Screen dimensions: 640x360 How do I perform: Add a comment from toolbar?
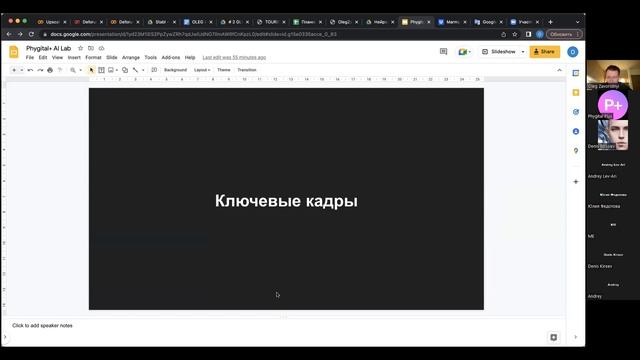154,70
